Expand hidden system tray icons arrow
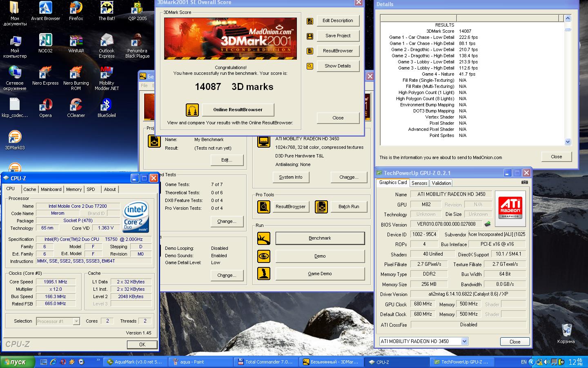 coord(531,362)
